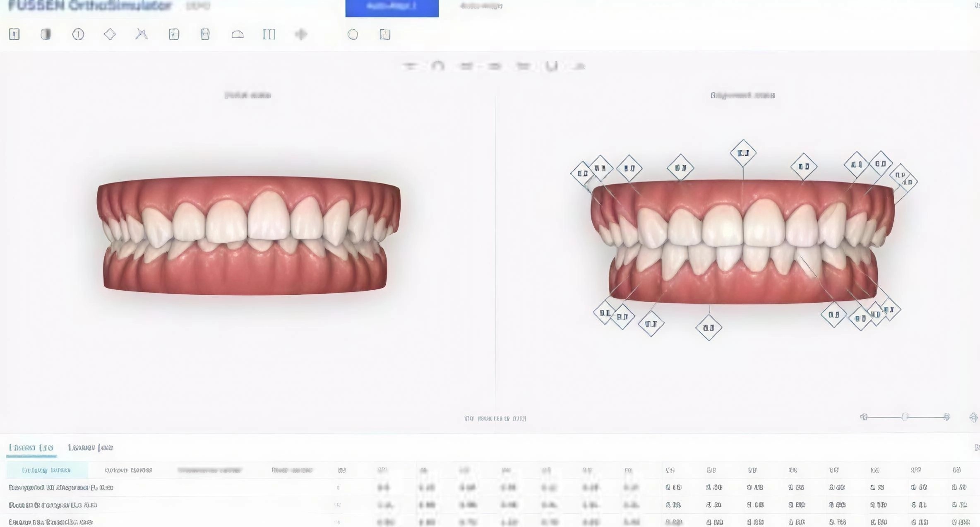Viewport: 980px width, 527px height.
Task: Click the diamond-shaped icon in the top toolbar
Action: (110, 34)
